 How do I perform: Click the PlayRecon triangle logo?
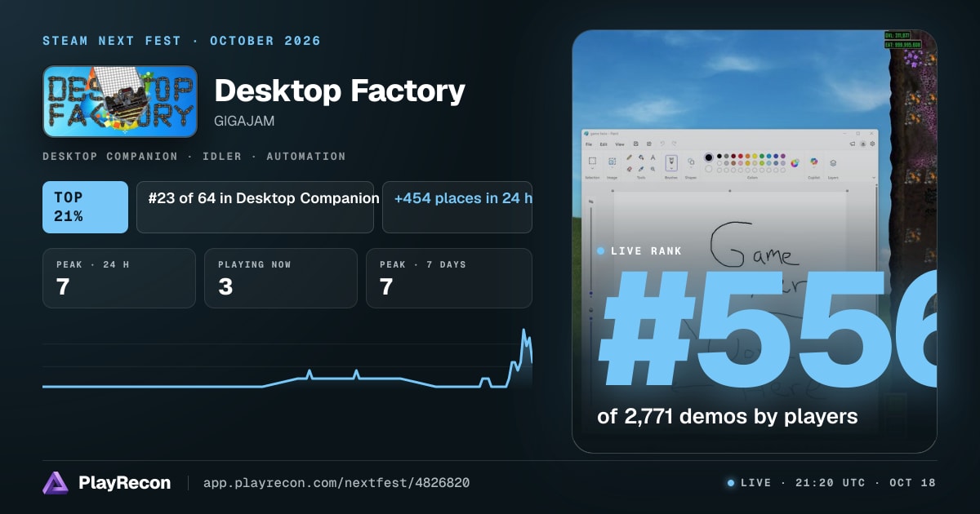[56, 483]
